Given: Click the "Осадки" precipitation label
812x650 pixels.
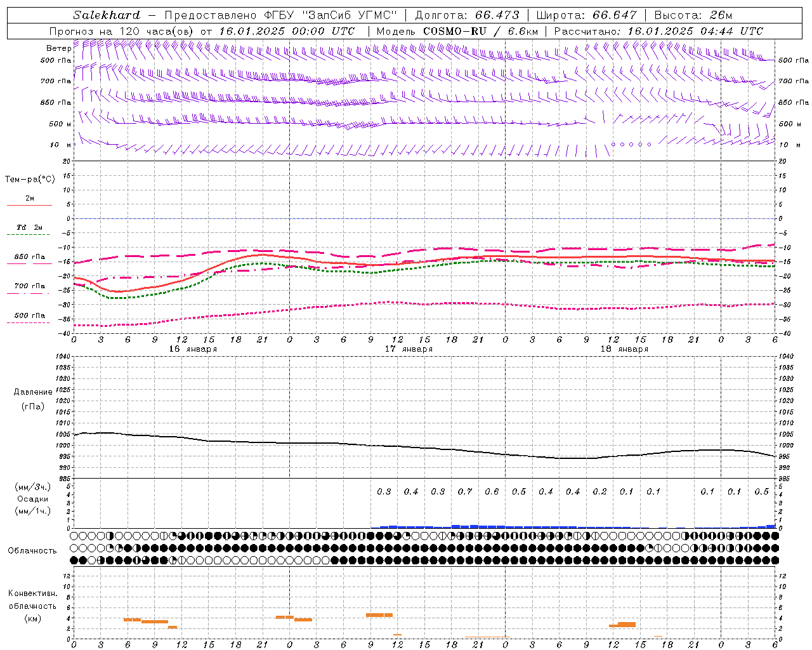Looking at the screenshot, I should click(x=33, y=499).
